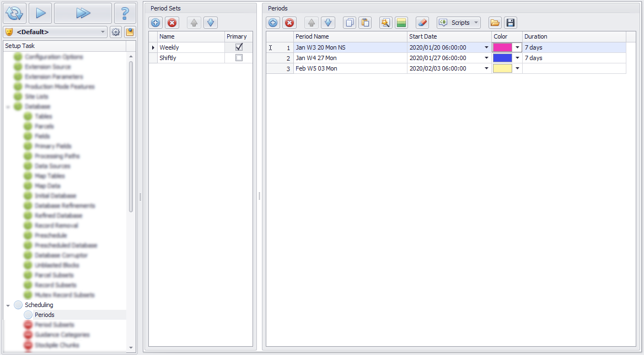This screenshot has height=355, width=644.
Task: Click the paste periods icon
Action: tap(365, 23)
